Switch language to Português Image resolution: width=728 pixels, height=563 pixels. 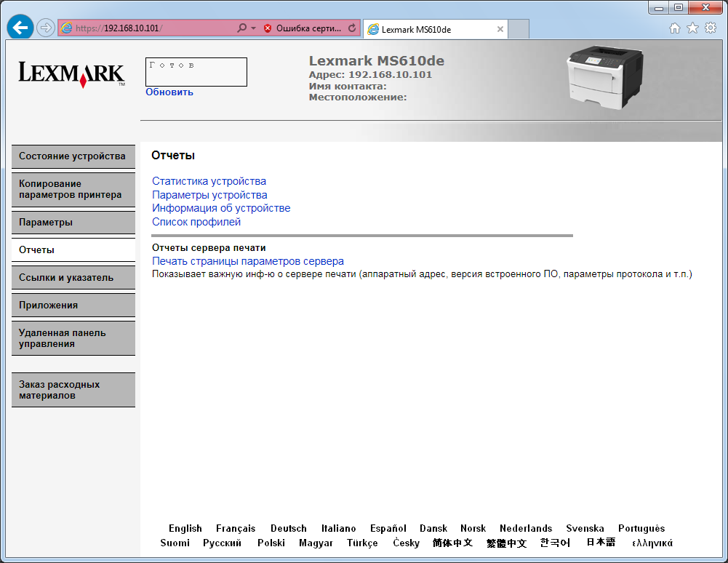click(641, 529)
